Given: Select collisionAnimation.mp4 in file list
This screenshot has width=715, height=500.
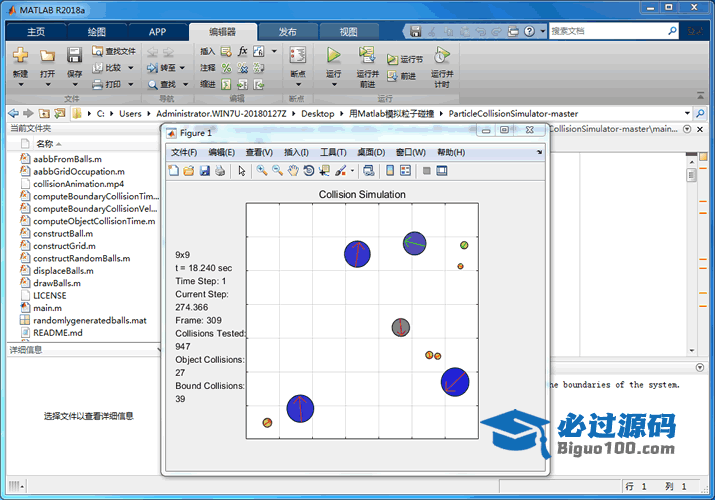Looking at the screenshot, I should click(78, 184).
